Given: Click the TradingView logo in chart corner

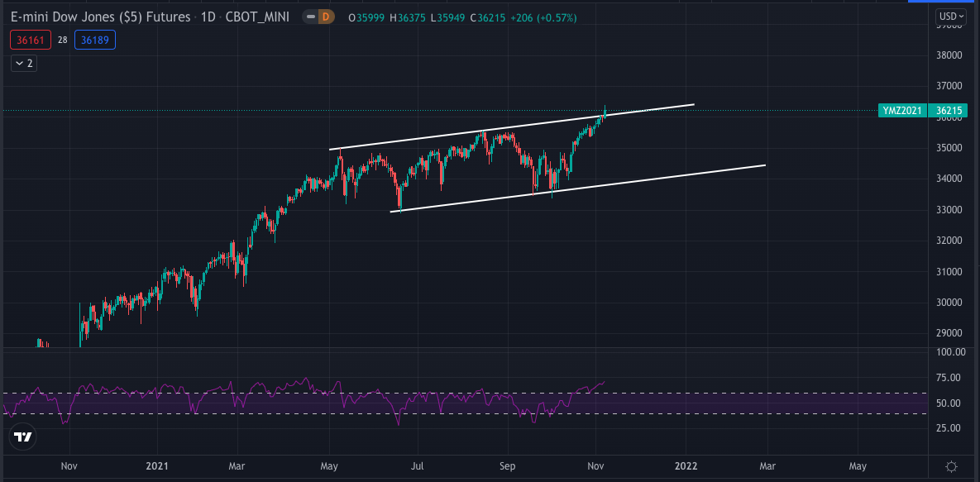Looking at the screenshot, I should click(x=23, y=437).
